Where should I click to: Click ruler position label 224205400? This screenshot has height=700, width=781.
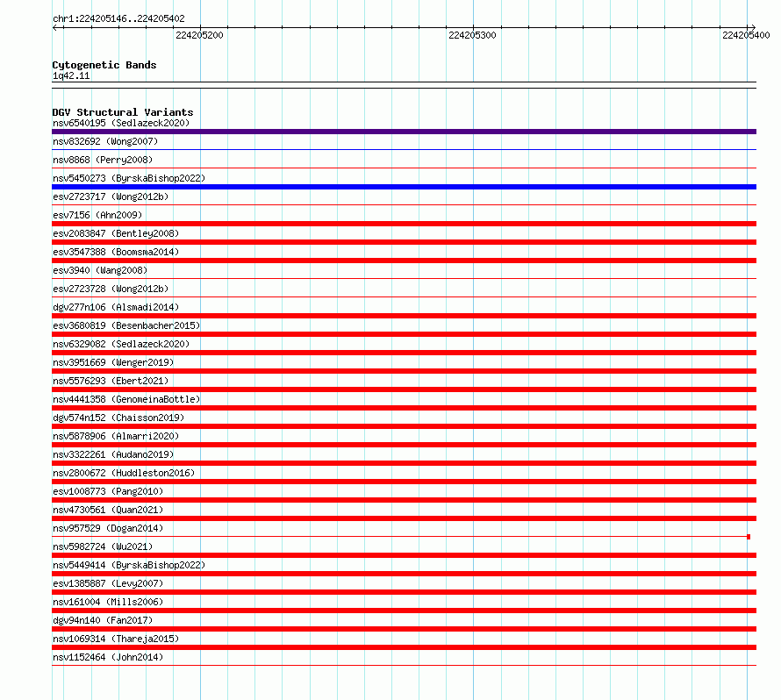746,35
